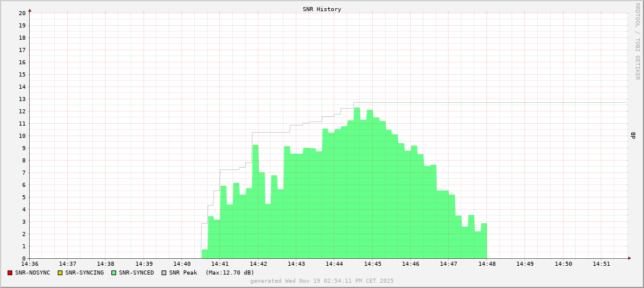Screen dimensions: 644x288
Task: Click the 14:45 time axis label
Action: point(372,264)
